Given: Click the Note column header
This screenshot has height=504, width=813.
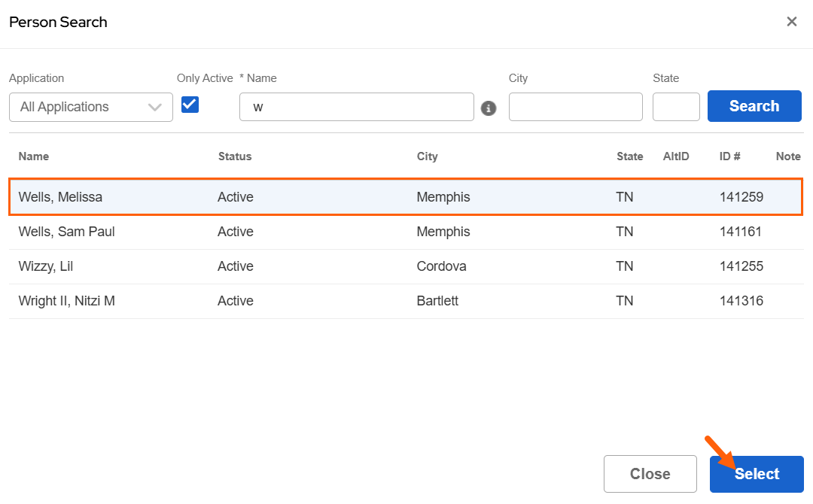Looking at the screenshot, I should coord(787,156).
